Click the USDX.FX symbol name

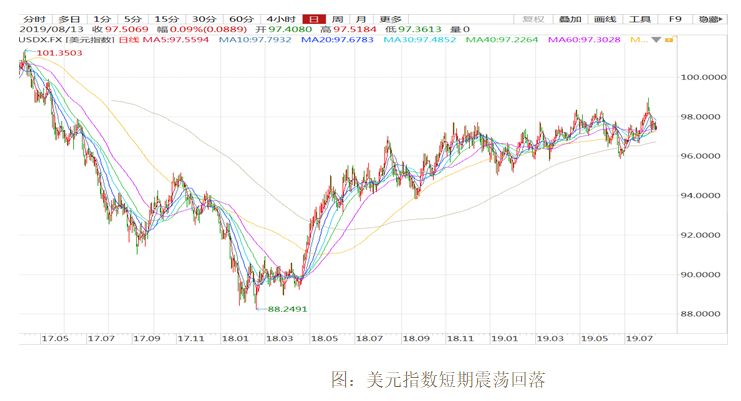40,40
